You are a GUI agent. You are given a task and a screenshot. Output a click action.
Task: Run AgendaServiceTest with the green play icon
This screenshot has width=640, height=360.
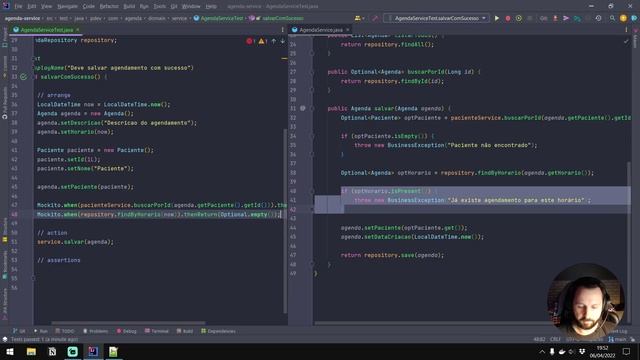(497, 18)
